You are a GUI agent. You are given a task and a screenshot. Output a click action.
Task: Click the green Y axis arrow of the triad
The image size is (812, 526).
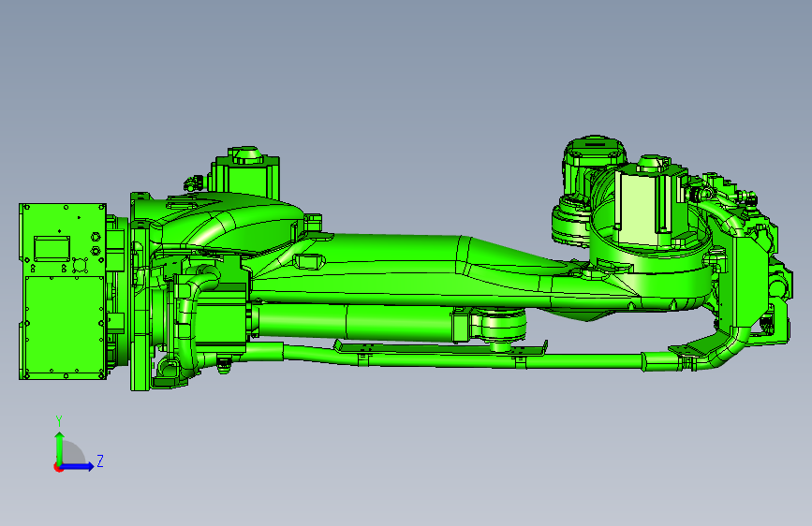60,447
